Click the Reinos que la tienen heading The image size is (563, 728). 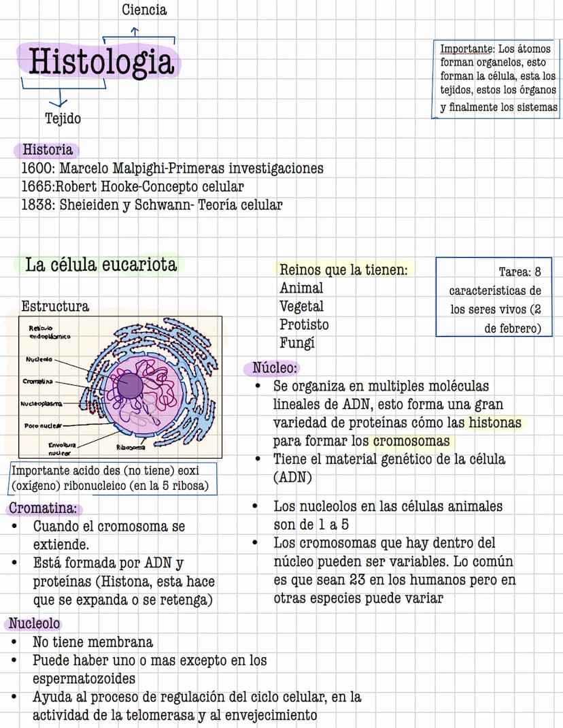tap(343, 269)
